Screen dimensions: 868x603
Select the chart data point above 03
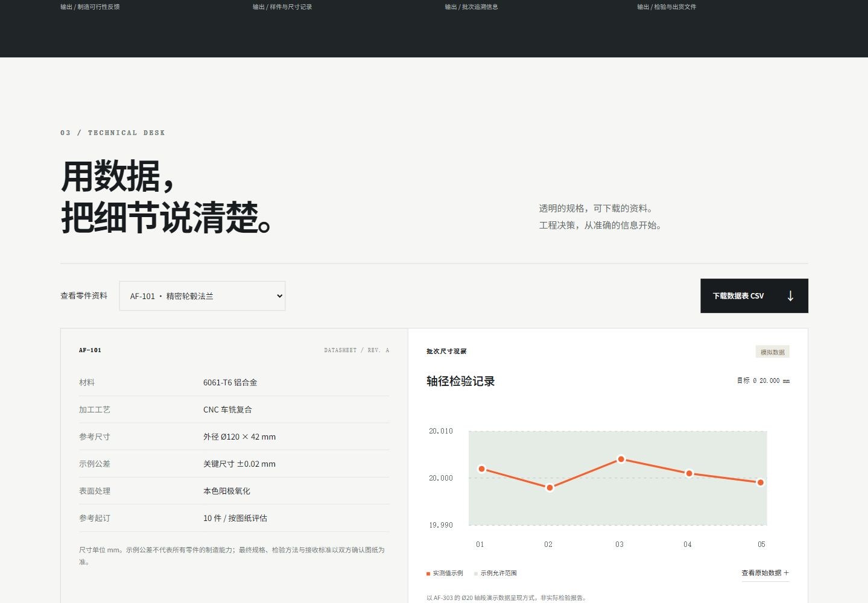coord(621,459)
